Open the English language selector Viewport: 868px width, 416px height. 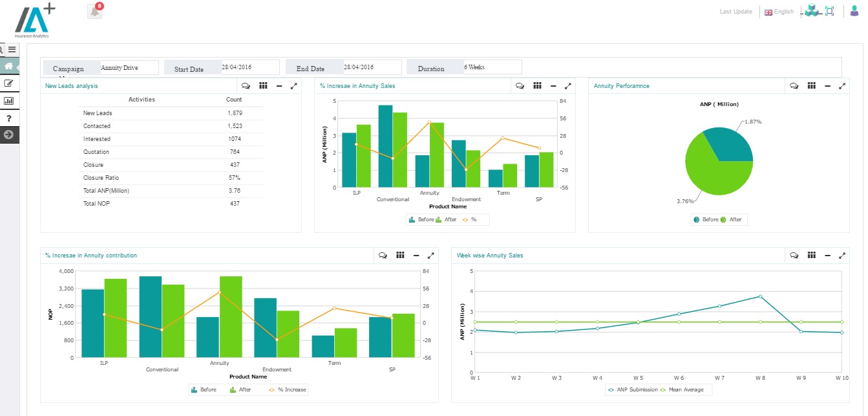pos(778,11)
